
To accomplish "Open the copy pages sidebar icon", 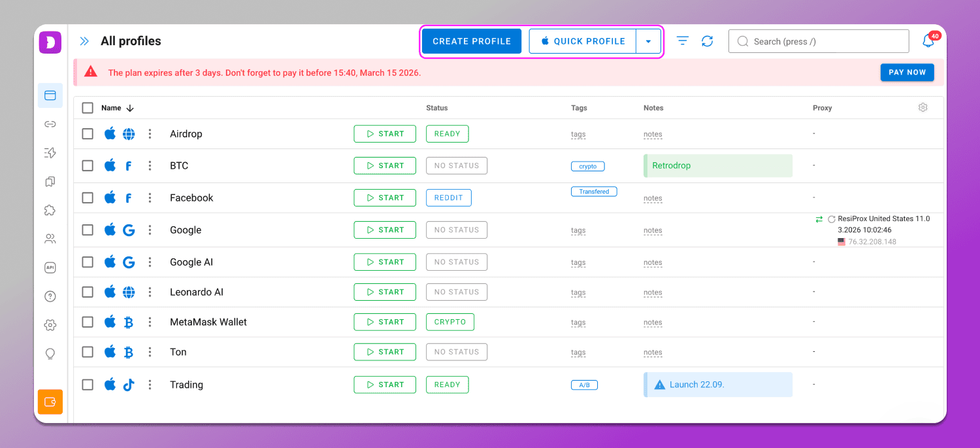I will point(50,182).
